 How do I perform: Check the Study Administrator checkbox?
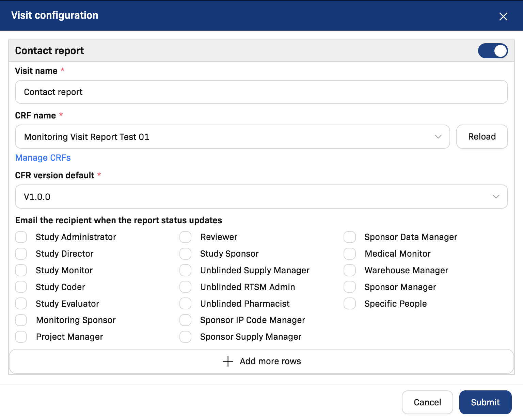pyautogui.click(x=21, y=237)
